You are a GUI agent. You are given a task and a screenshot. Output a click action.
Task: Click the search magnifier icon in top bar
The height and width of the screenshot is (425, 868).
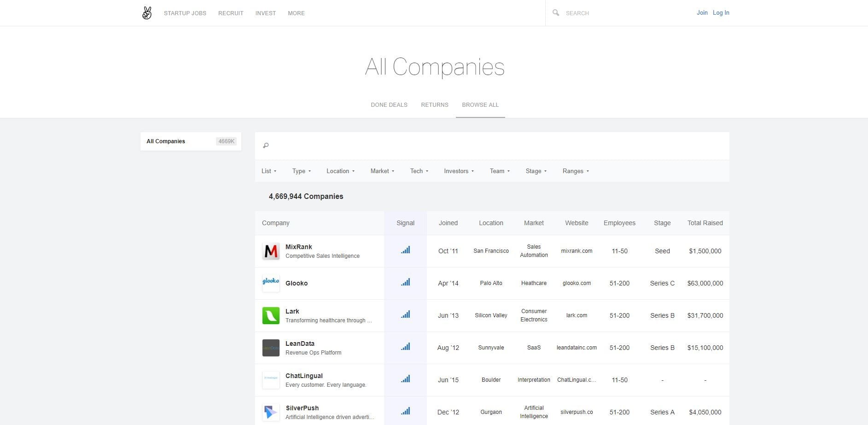556,13
